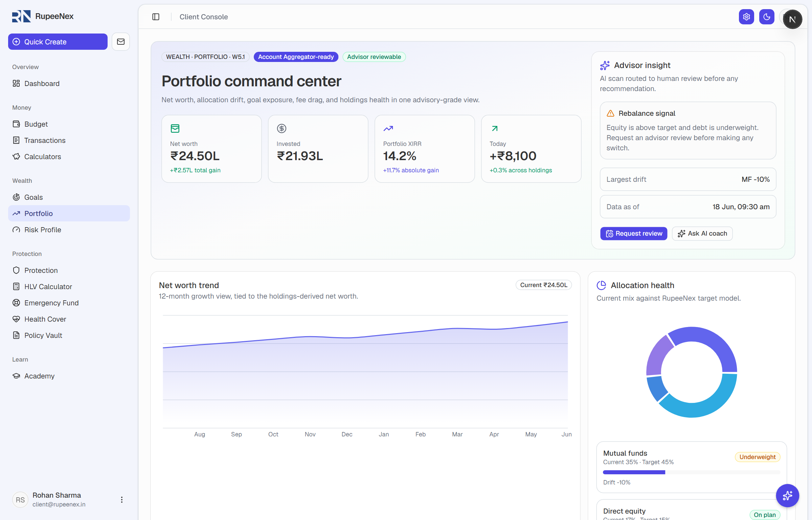Screen dimensions: 812x520
Task: Click the light purple donut segment
Action: (x=657, y=356)
